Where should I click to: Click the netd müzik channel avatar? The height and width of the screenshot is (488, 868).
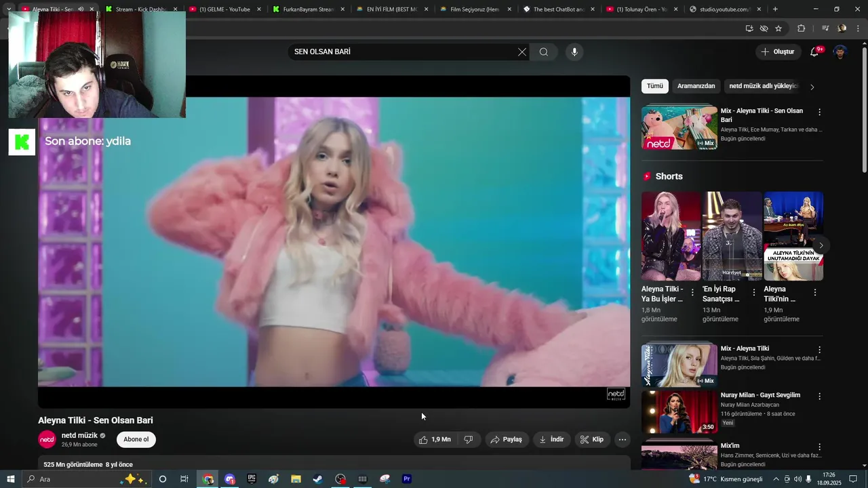tap(47, 440)
